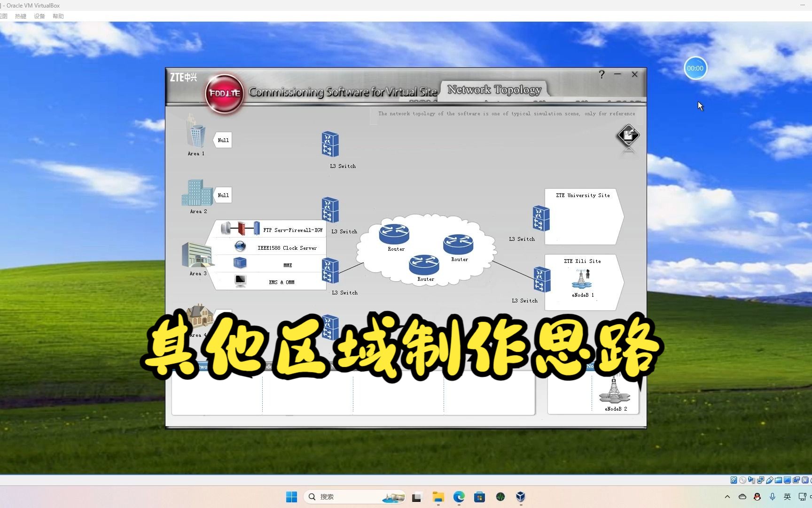
Task: Click the blue 00:00 recording timer circle
Action: click(695, 68)
